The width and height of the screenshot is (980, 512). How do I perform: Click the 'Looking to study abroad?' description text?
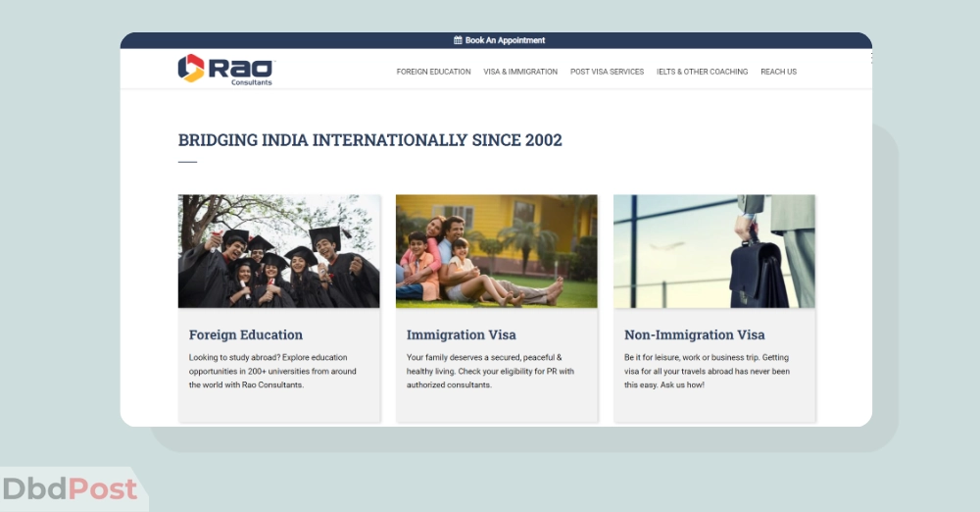tap(272, 371)
